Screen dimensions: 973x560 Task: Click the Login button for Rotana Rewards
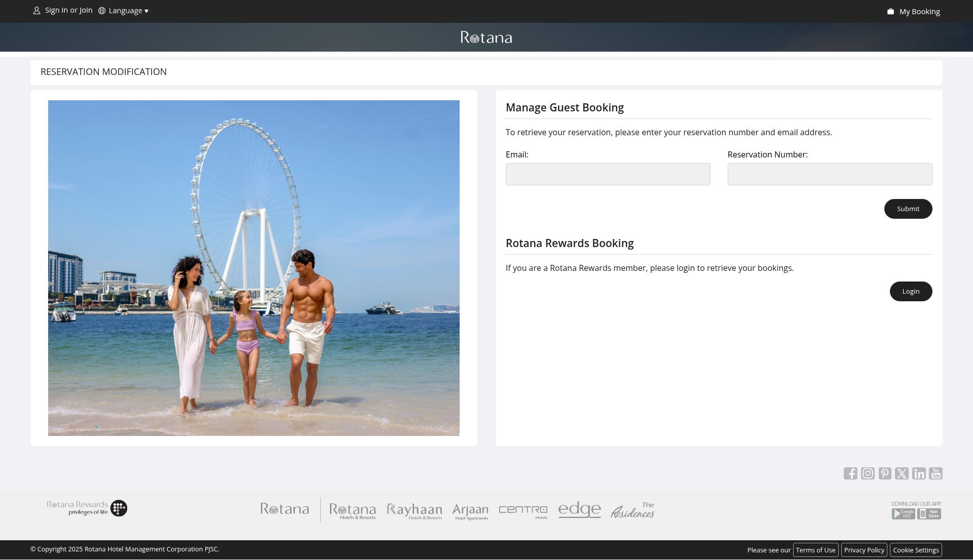[x=911, y=291]
